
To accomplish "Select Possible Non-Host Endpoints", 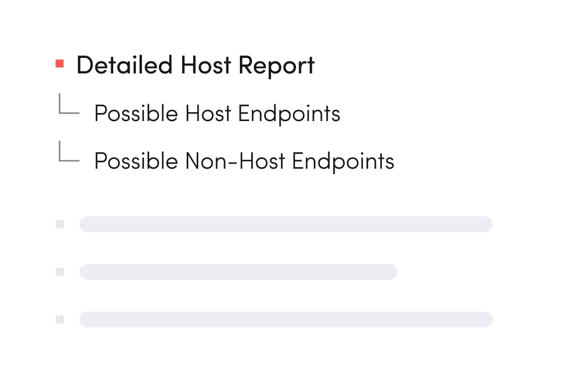I will [x=244, y=161].
